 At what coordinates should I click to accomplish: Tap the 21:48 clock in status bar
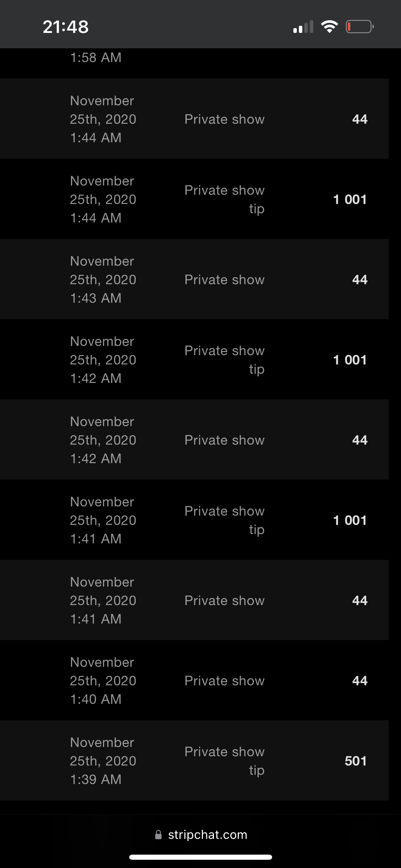click(x=65, y=27)
